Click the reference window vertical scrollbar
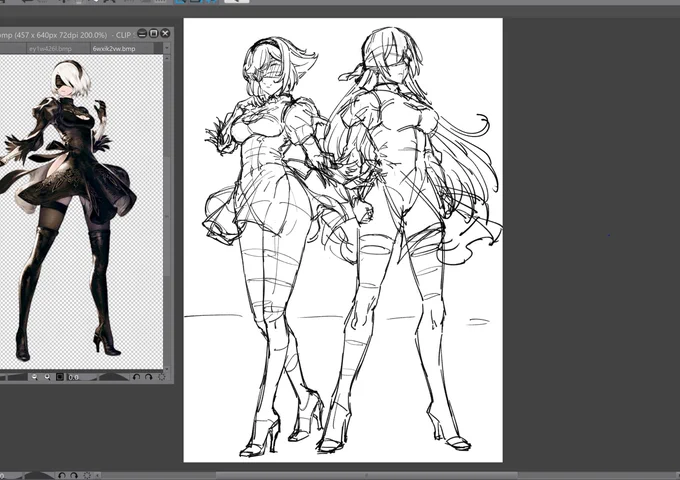The height and width of the screenshot is (480, 680). tap(167, 215)
